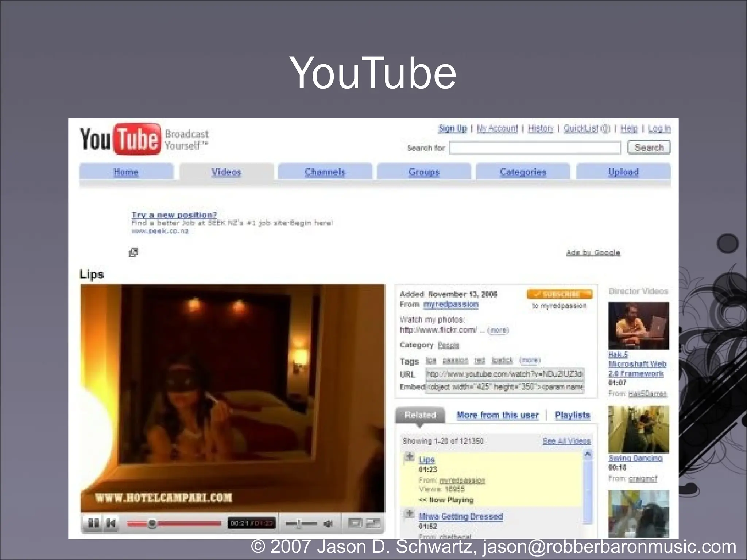Click the rewind to start button
The width and height of the screenshot is (747, 560).
[x=111, y=524]
